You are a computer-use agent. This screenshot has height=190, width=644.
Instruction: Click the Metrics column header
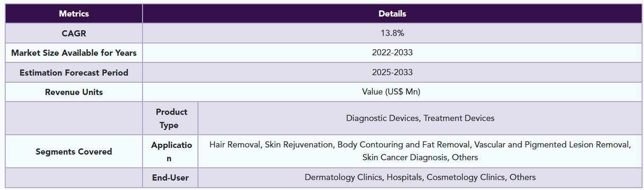pos(74,14)
